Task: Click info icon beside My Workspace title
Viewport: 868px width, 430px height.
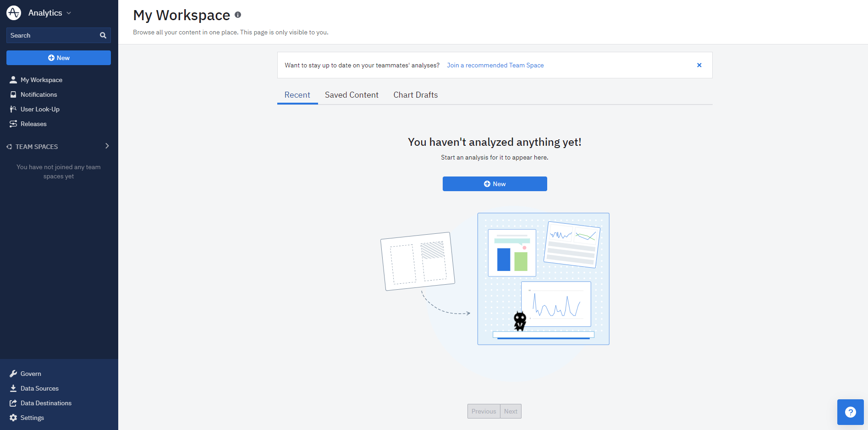Action: [x=238, y=15]
